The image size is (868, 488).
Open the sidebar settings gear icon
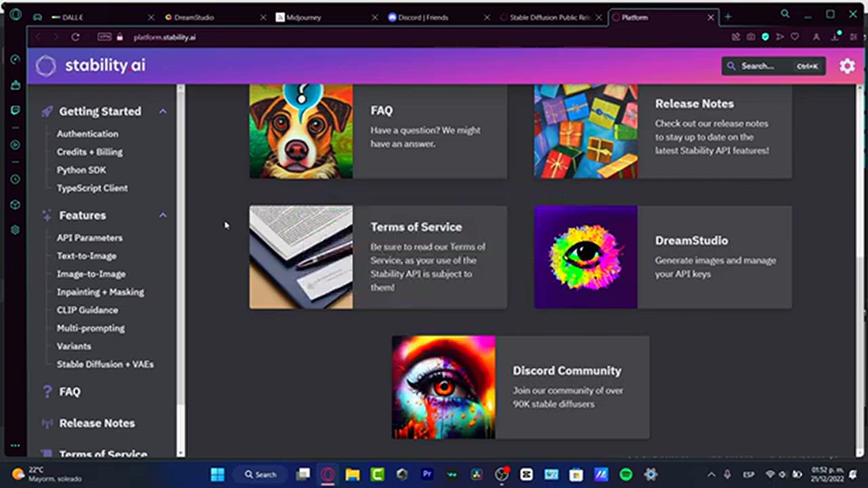click(x=15, y=230)
